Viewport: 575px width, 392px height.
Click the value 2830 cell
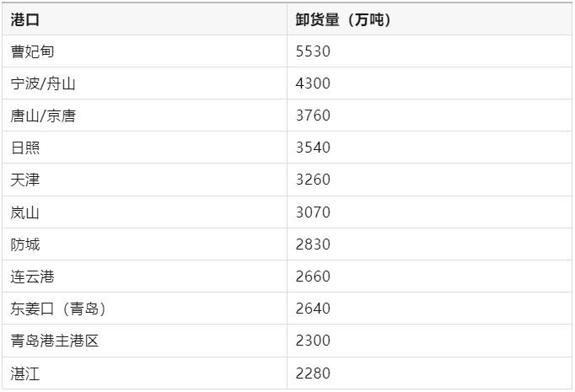429,244
